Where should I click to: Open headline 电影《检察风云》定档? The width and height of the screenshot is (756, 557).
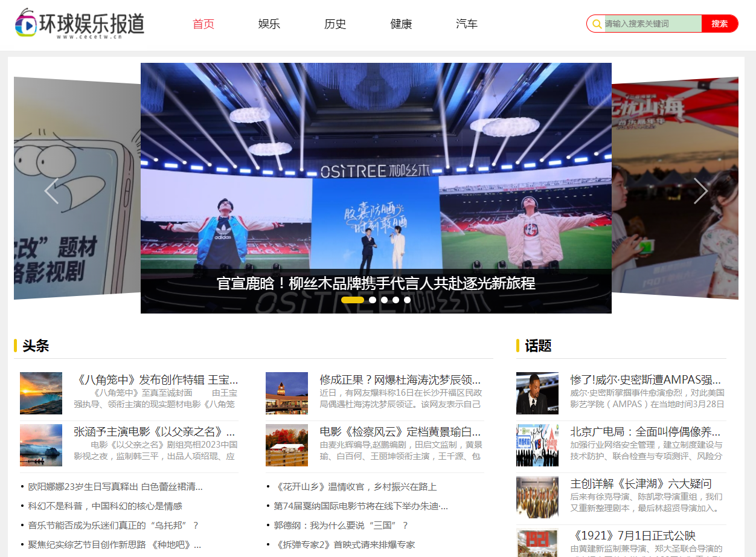tap(400, 432)
